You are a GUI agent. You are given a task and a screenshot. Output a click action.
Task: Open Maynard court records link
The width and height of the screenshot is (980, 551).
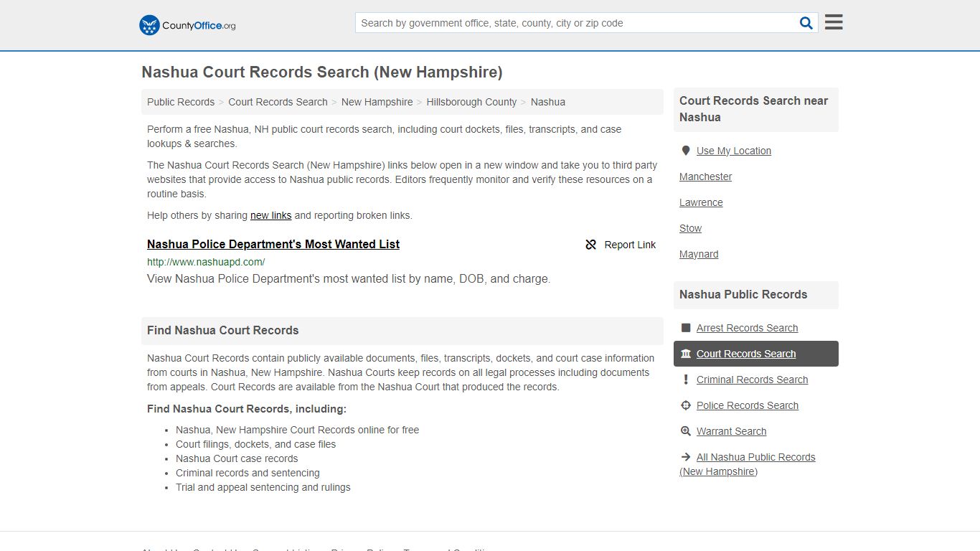tap(699, 254)
